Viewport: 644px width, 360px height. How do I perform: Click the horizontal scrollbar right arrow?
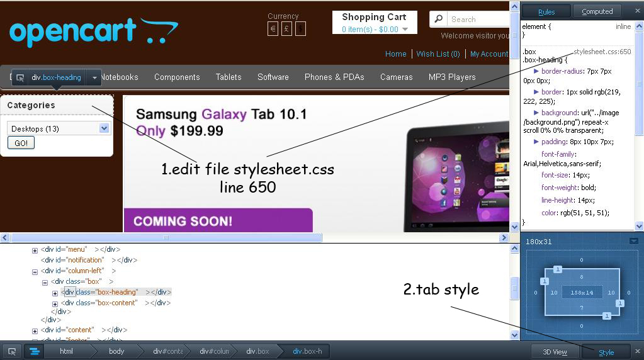(x=504, y=237)
